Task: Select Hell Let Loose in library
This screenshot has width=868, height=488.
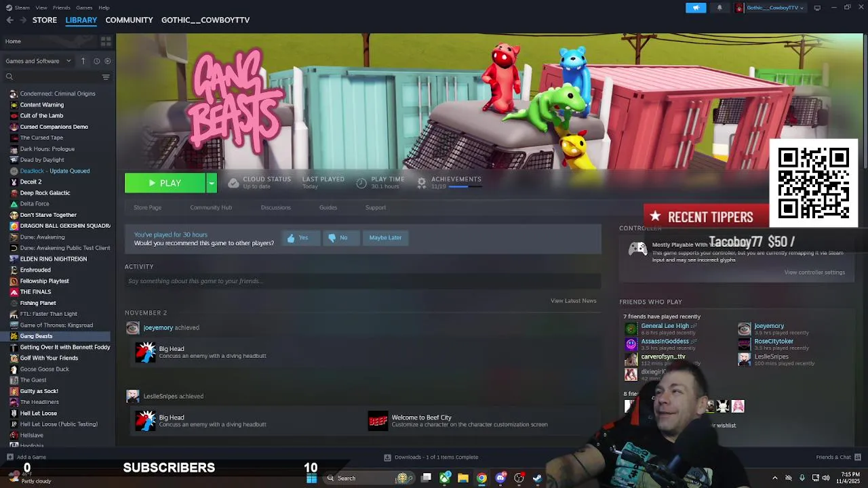Action: click(38, 413)
